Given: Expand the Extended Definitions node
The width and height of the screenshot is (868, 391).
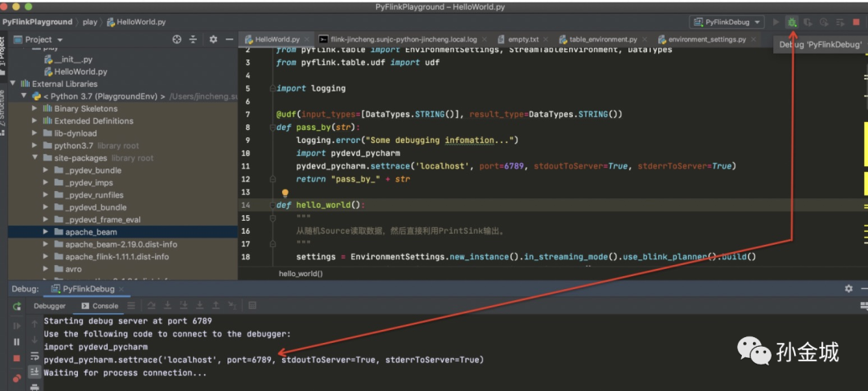Looking at the screenshot, I should [x=35, y=120].
